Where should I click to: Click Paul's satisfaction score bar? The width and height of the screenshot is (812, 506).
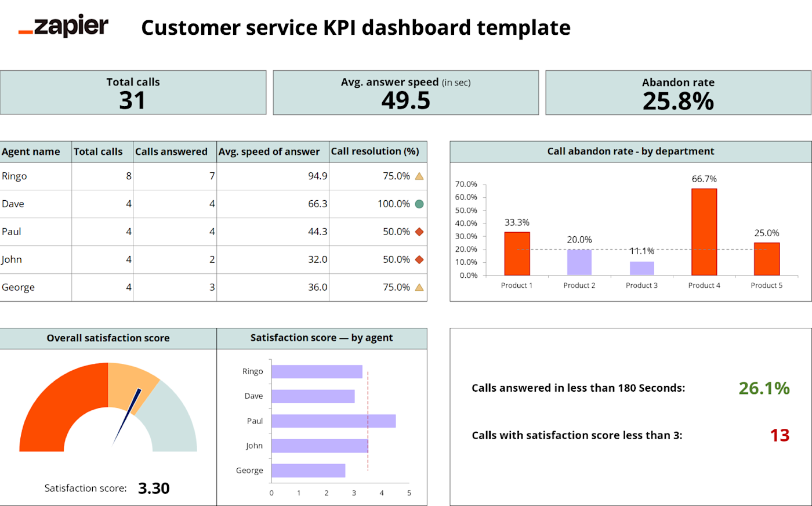coord(333,421)
